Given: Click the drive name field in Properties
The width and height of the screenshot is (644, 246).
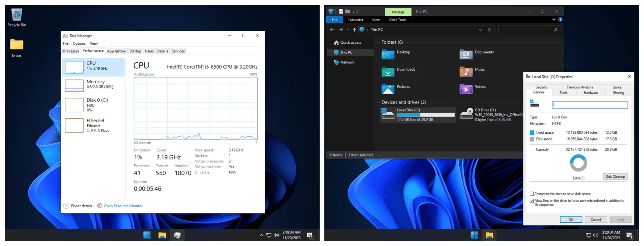Looking at the screenshot, I should [590, 105].
